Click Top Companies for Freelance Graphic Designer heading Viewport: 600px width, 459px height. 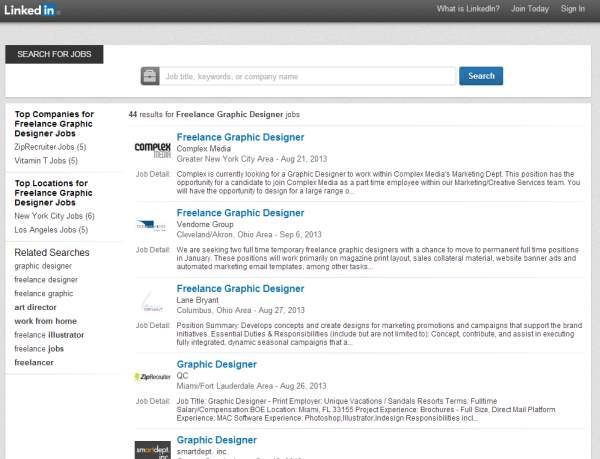[x=54, y=124]
